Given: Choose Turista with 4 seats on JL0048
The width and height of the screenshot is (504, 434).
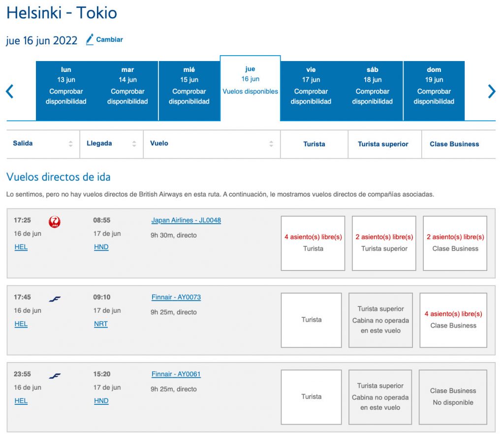Looking at the screenshot, I should [313, 243].
